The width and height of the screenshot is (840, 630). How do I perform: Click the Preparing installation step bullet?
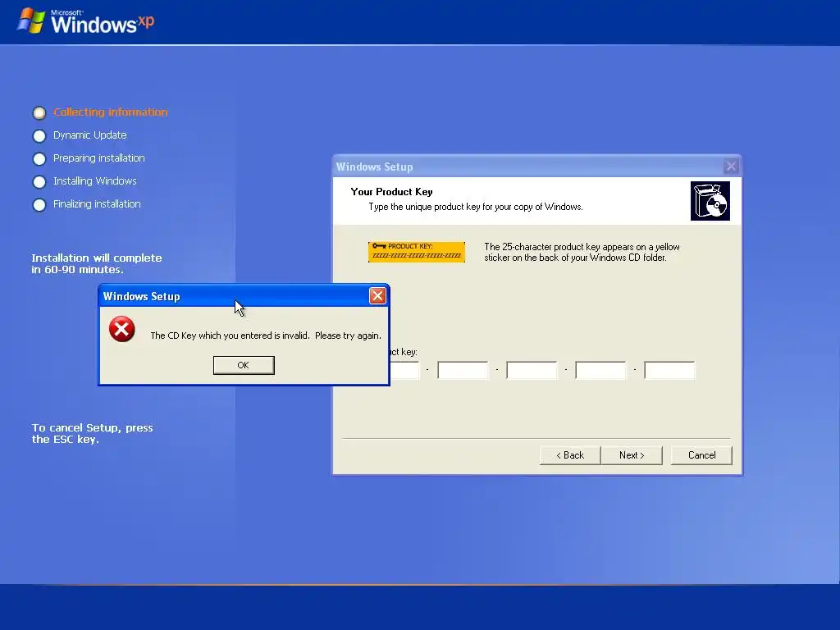(39, 159)
